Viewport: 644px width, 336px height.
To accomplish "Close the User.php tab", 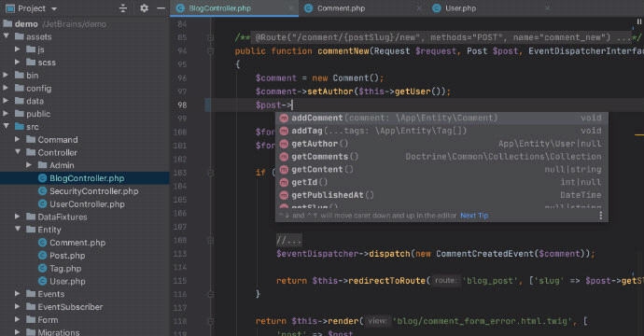I will (x=547, y=8).
